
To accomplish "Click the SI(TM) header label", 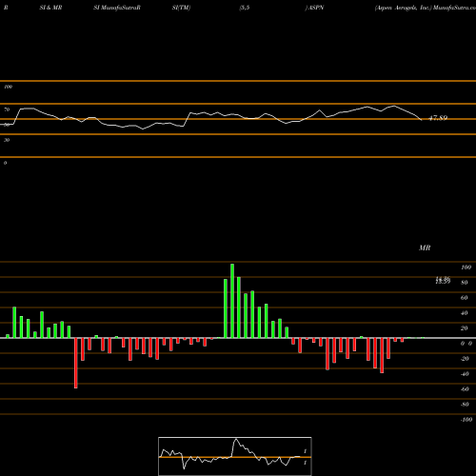I will 181,8.
